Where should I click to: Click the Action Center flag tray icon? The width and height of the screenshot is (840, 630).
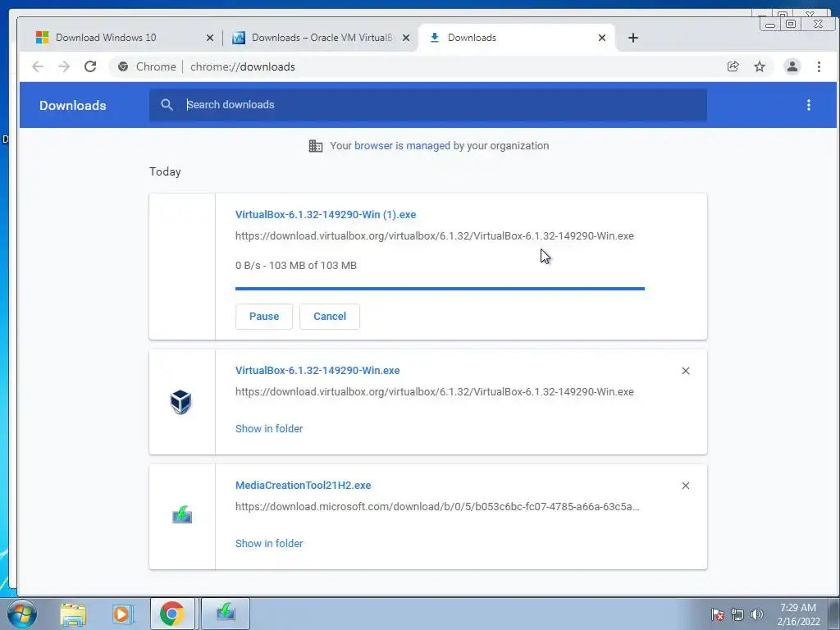click(x=718, y=614)
